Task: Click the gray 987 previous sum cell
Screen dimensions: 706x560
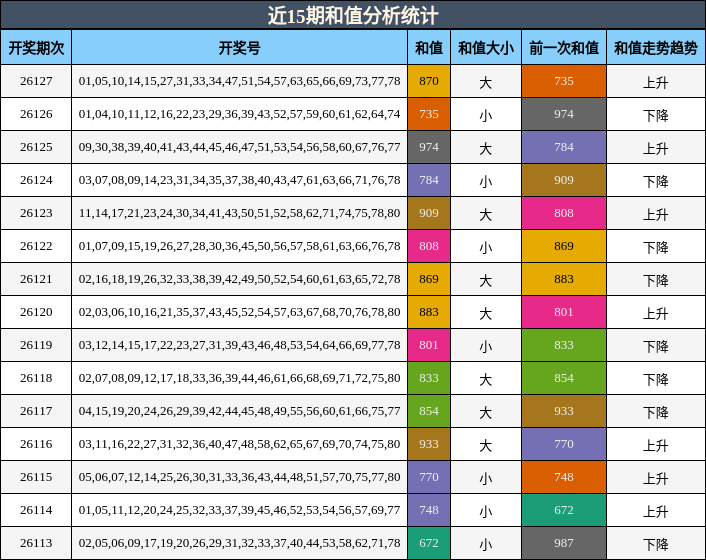Action: tap(564, 543)
